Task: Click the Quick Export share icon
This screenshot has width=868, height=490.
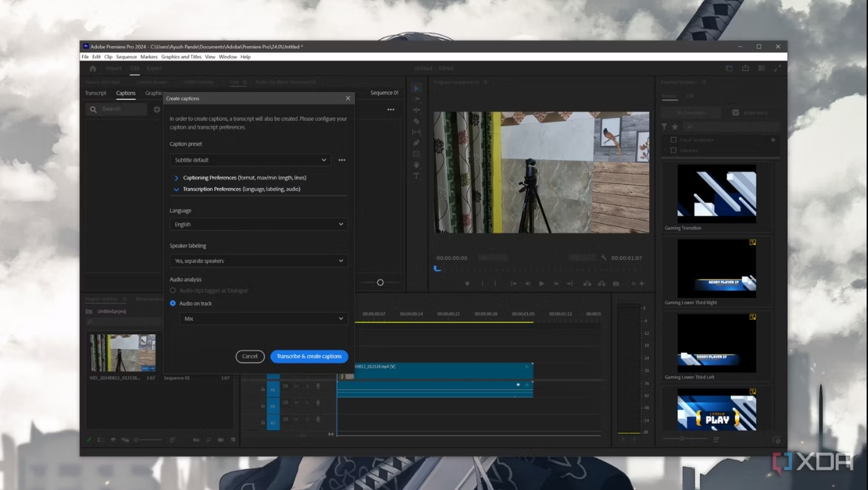Action: coord(745,68)
